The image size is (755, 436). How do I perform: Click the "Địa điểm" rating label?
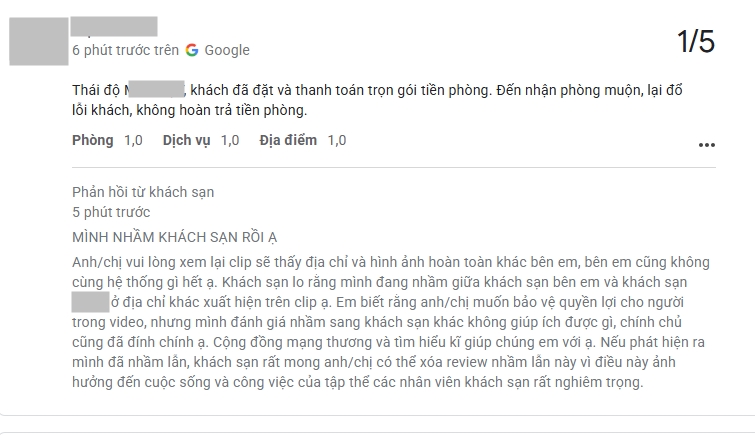[x=288, y=140]
